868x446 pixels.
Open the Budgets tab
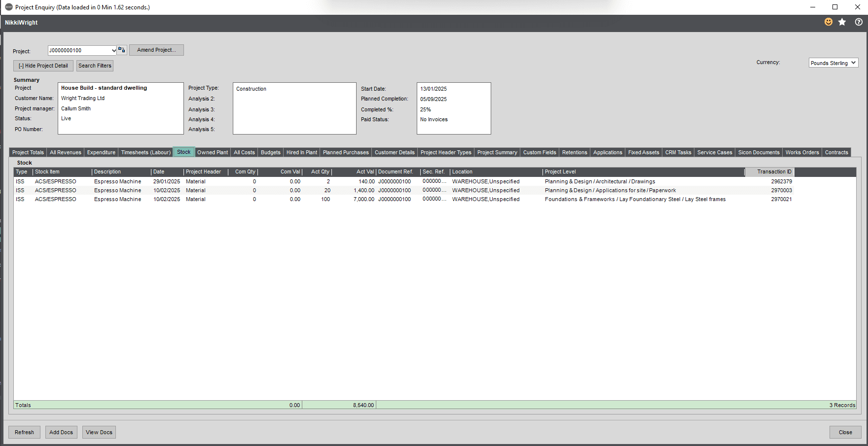[271, 152]
